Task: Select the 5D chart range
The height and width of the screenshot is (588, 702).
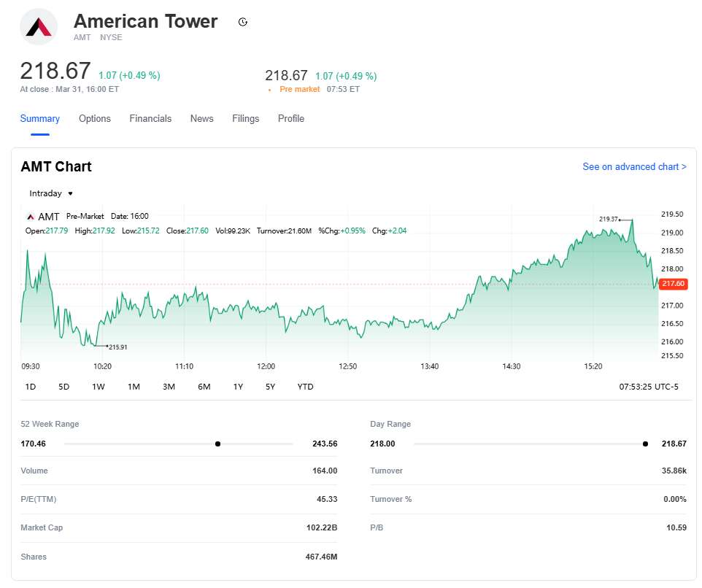Action: [64, 387]
